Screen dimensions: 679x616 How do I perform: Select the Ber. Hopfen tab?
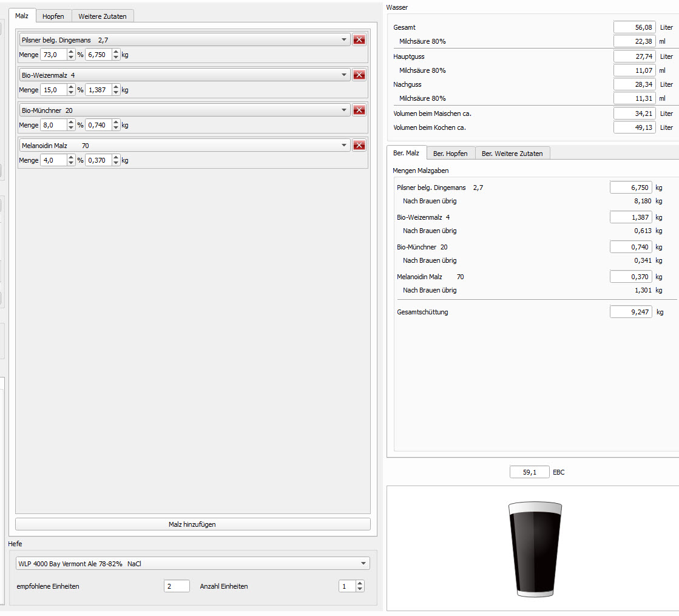(x=450, y=154)
